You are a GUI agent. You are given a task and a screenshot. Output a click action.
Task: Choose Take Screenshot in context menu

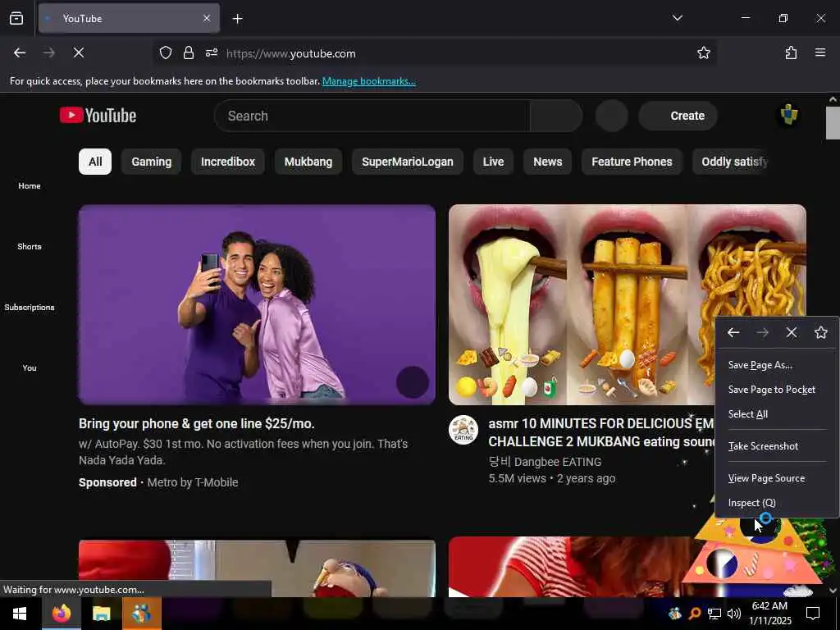tap(777, 446)
